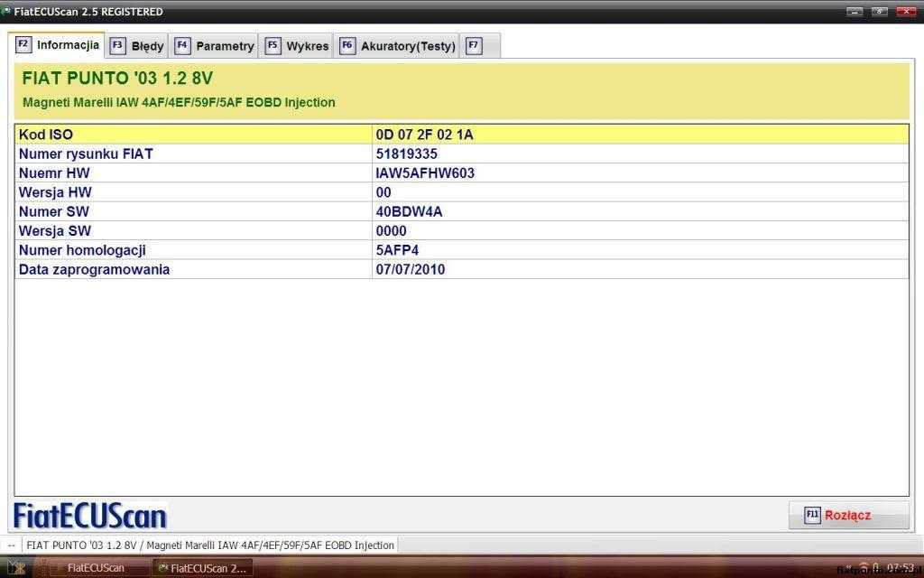The image size is (924, 578).
Task: Restore the FiatECUScan window size
Action: click(879, 11)
